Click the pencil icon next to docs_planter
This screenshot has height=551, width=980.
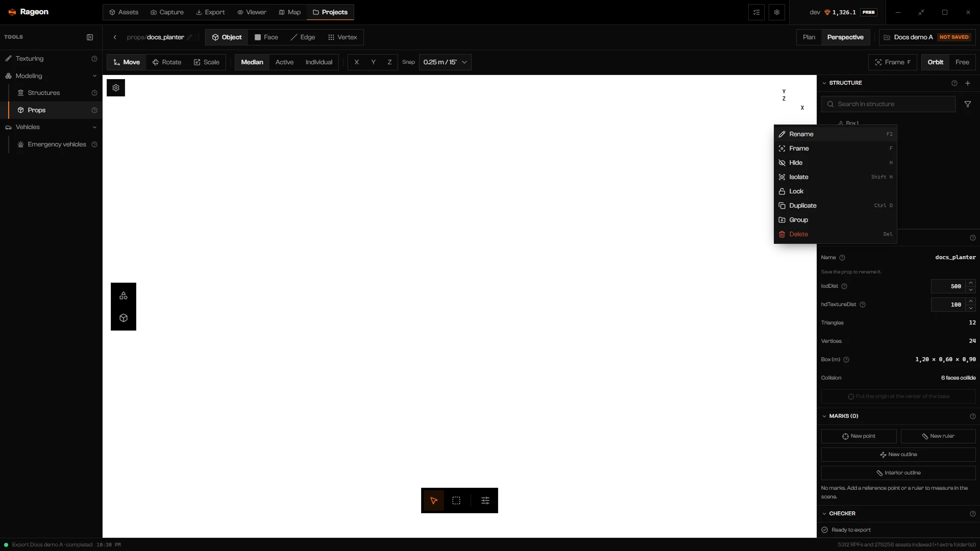pyautogui.click(x=189, y=37)
